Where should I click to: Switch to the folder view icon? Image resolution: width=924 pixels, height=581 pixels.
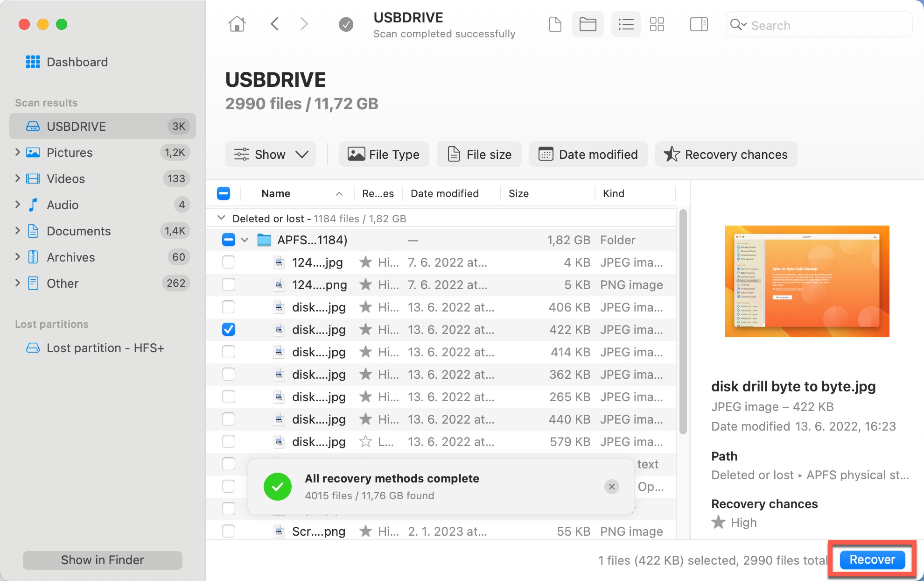[588, 24]
